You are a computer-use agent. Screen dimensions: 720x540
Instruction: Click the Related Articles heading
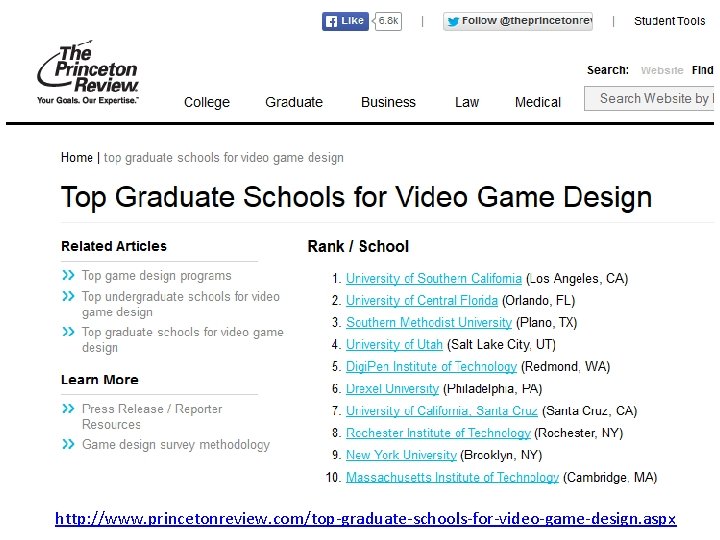[114, 246]
